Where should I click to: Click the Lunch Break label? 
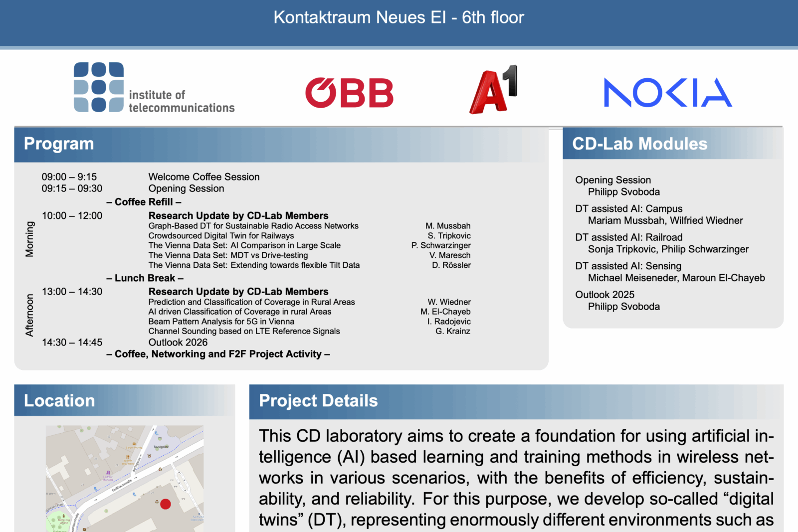click(145, 278)
